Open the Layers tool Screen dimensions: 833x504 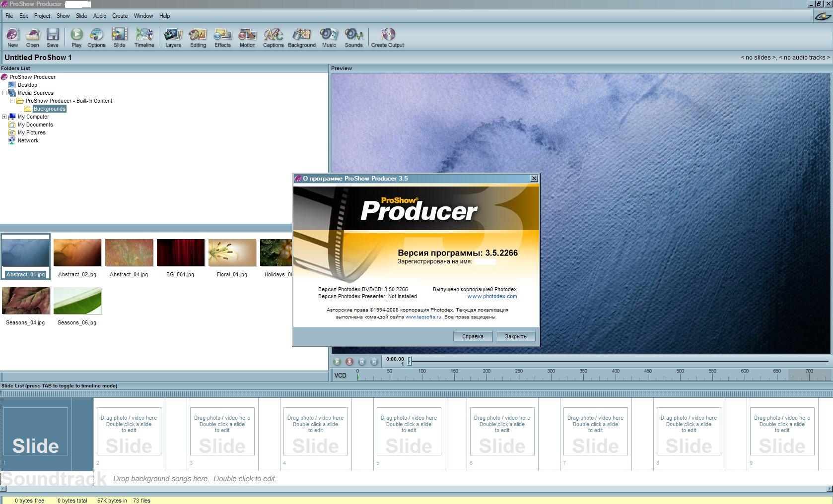(x=173, y=37)
